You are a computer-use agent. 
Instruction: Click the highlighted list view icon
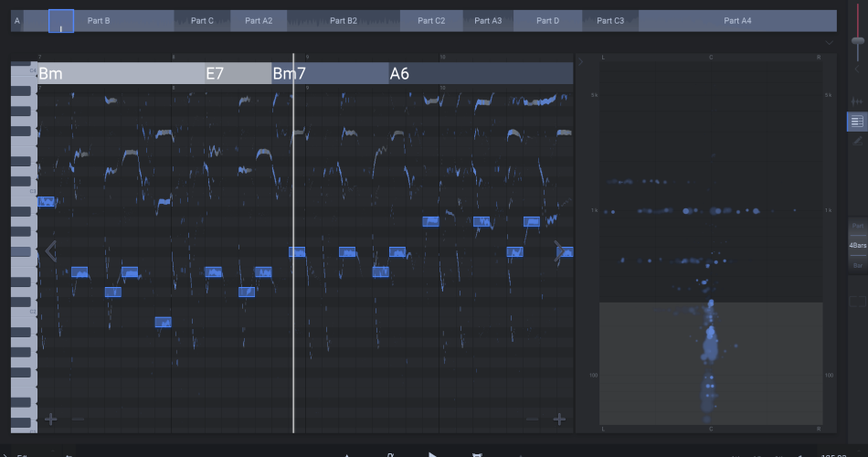tap(856, 121)
